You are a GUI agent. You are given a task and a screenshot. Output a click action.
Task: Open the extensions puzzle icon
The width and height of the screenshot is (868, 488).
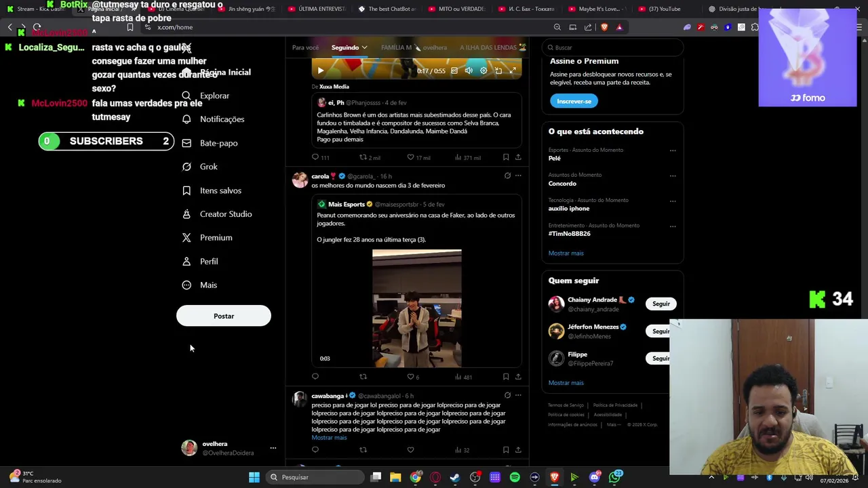pos(755,27)
